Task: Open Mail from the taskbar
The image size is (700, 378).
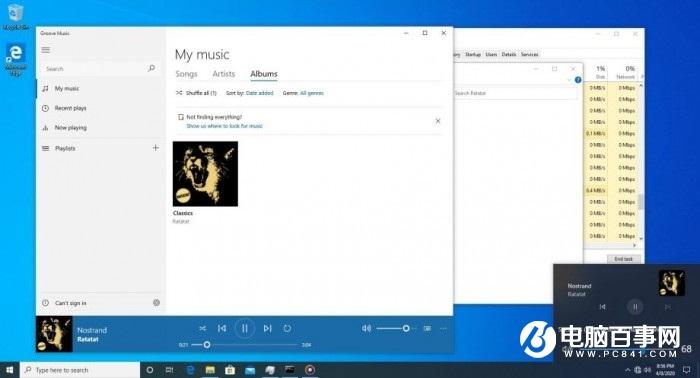Action: tap(250, 370)
